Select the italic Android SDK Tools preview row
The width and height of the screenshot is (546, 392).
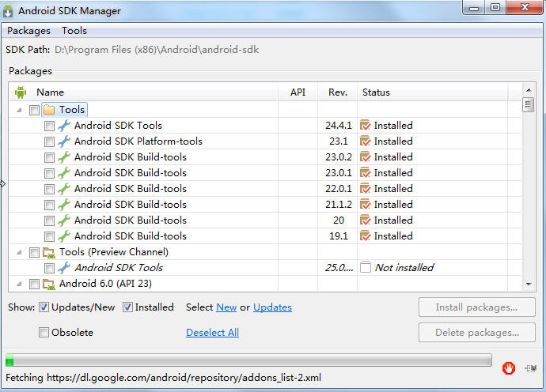click(x=265, y=267)
